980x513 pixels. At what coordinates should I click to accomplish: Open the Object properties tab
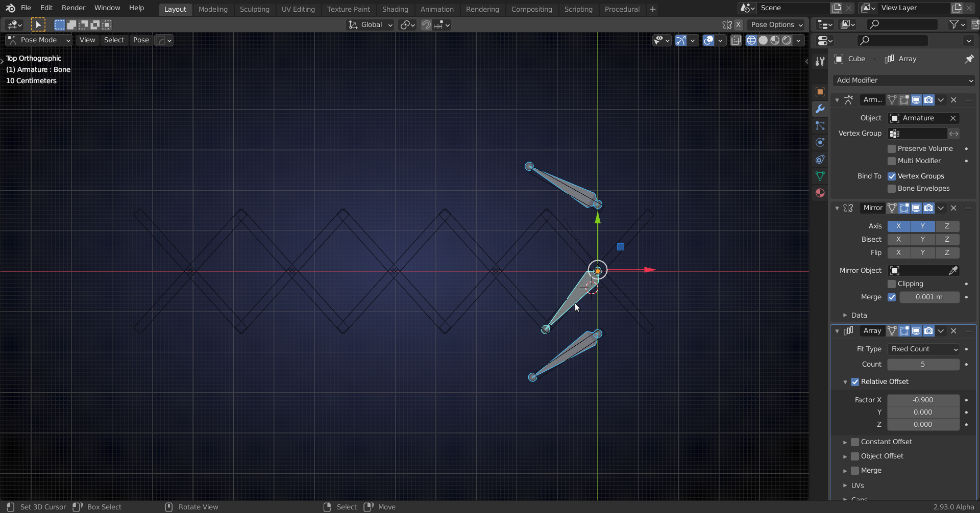(x=820, y=92)
